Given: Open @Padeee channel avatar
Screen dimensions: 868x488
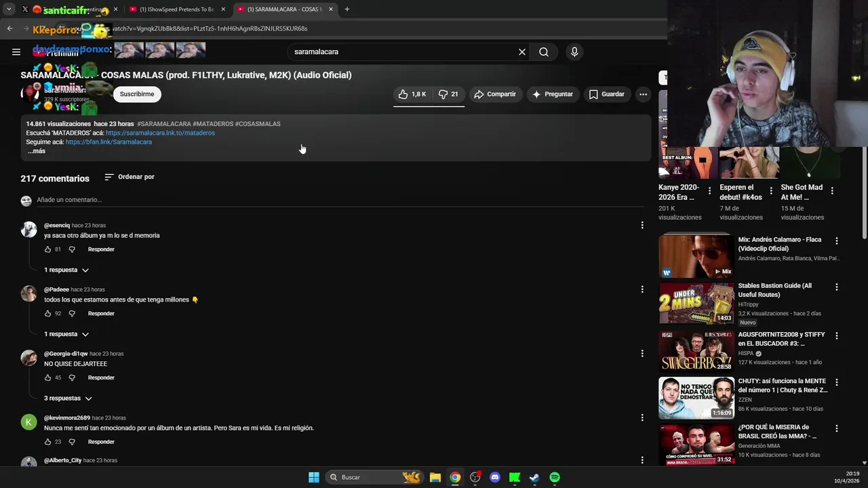Looking at the screenshot, I should click(x=28, y=293).
